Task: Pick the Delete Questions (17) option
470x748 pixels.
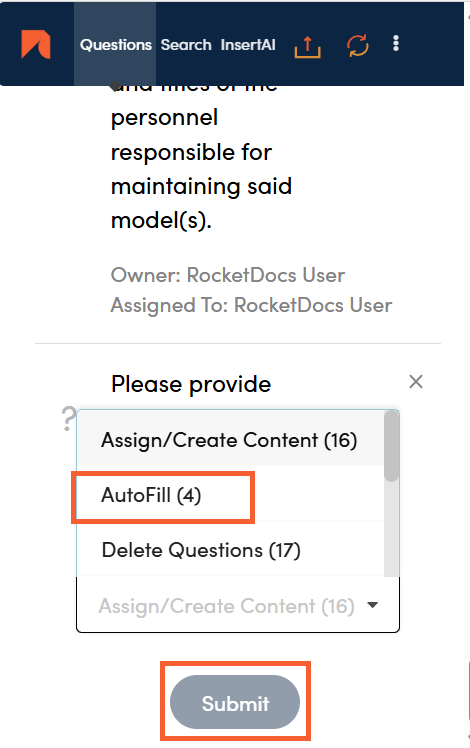Action: pyautogui.click(x=230, y=550)
